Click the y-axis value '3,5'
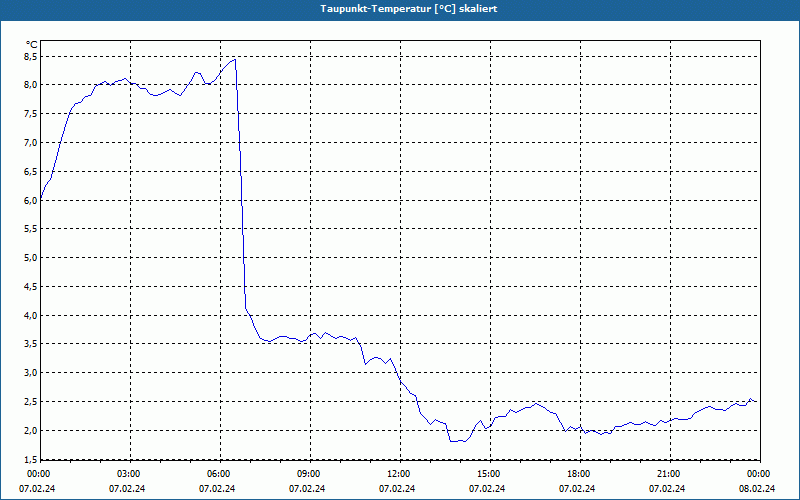800x500 pixels. pos(31,344)
